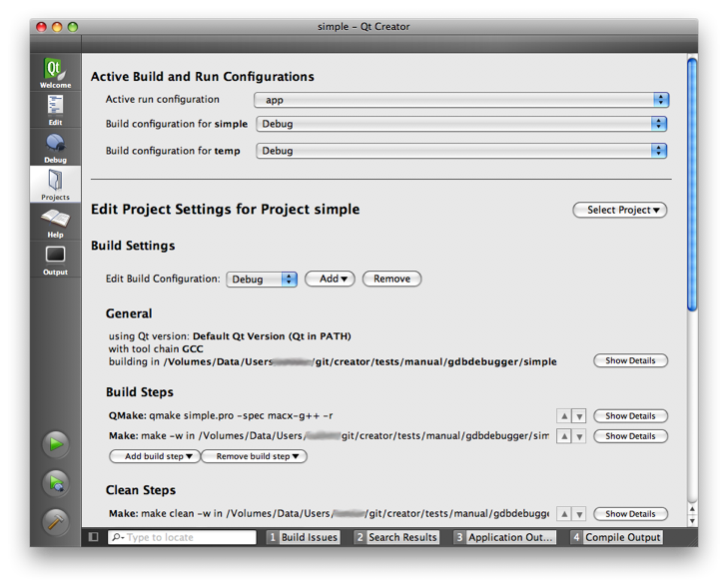Click the green Run button
This screenshot has height=588, width=728.
coord(55,443)
